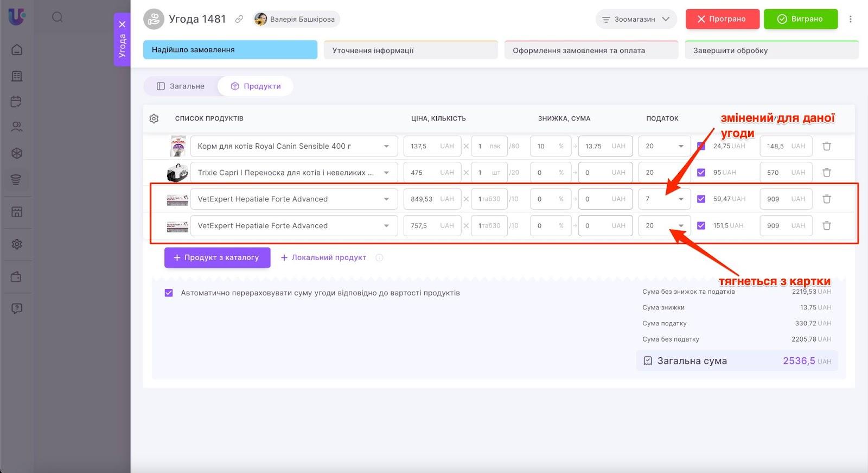Toggle tax checkbox for Trixie Capri row

(x=701, y=173)
